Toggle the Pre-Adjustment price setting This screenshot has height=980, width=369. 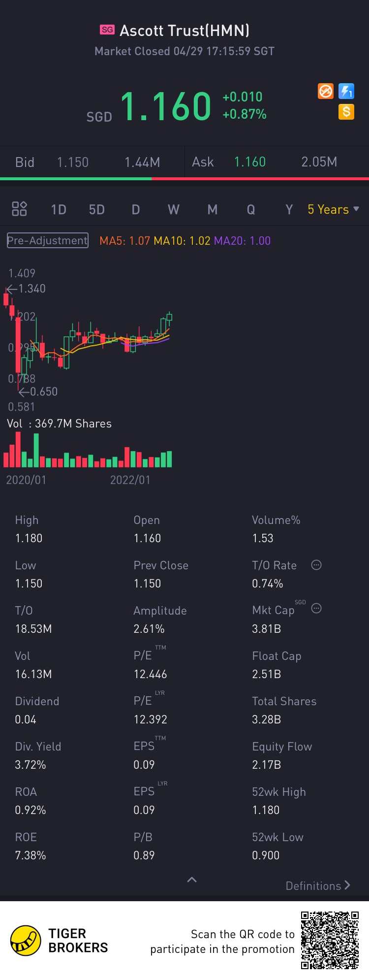(x=48, y=240)
